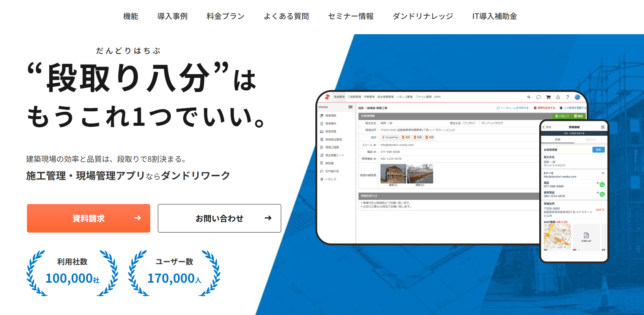The image size is (644, 315).
Task: Toggle 携帯電話 eye icon on phone
Action: pos(598,193)
